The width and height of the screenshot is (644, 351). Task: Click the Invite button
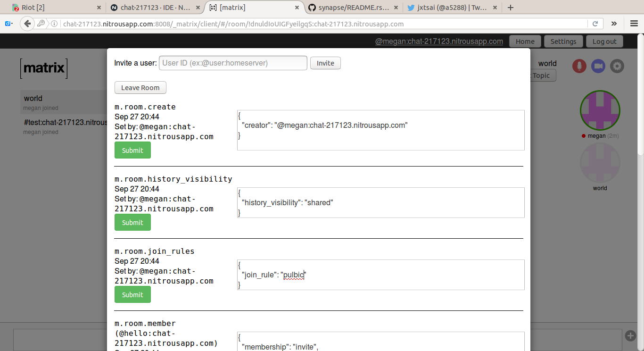[325, 63]
